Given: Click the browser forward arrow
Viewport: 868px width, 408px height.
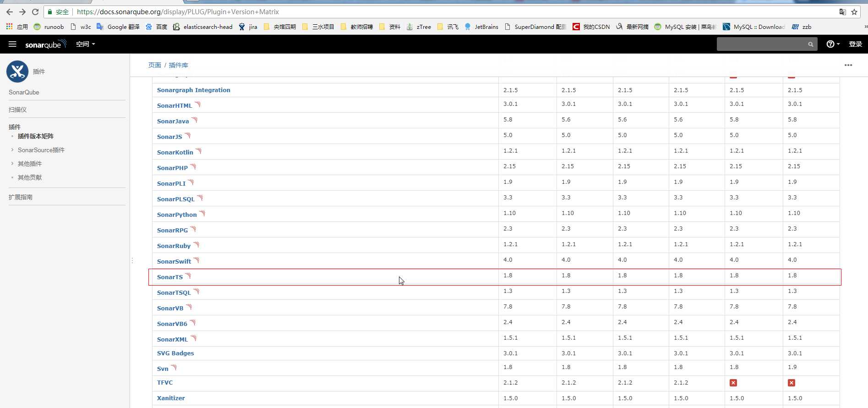Looking at the screenshot, I should (x=22, y=12).
